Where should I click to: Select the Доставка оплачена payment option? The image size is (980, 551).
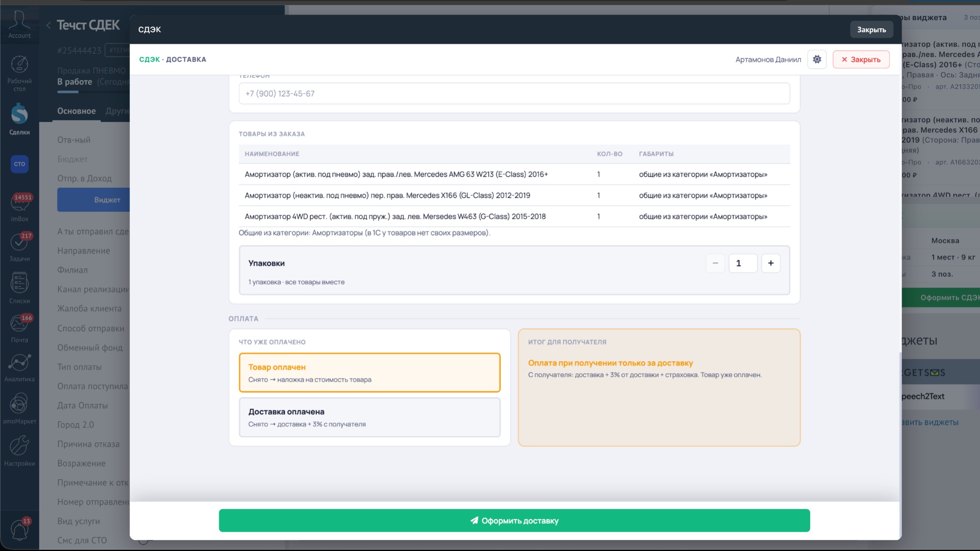(370, 417)
